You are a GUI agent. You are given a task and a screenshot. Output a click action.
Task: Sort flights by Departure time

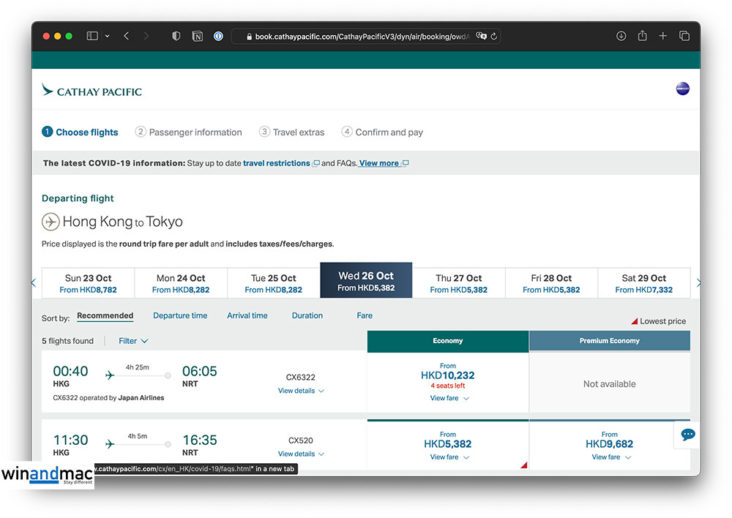click(180, 316)
